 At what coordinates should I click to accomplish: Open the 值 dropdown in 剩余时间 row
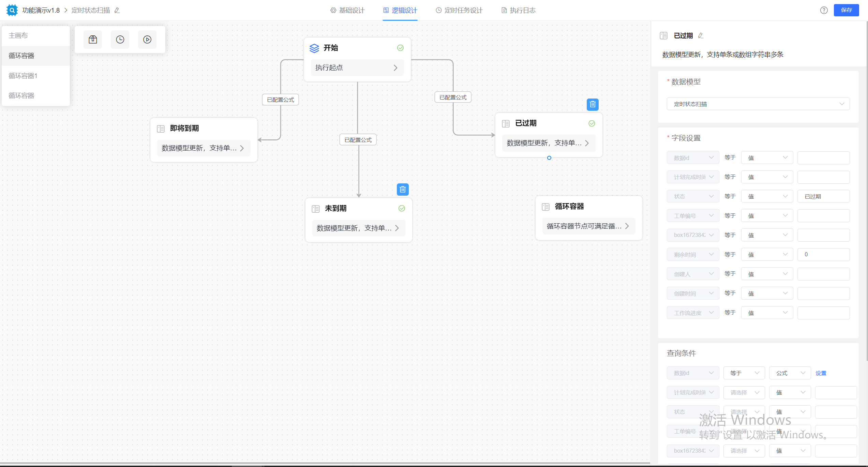[x=767, y=254]
